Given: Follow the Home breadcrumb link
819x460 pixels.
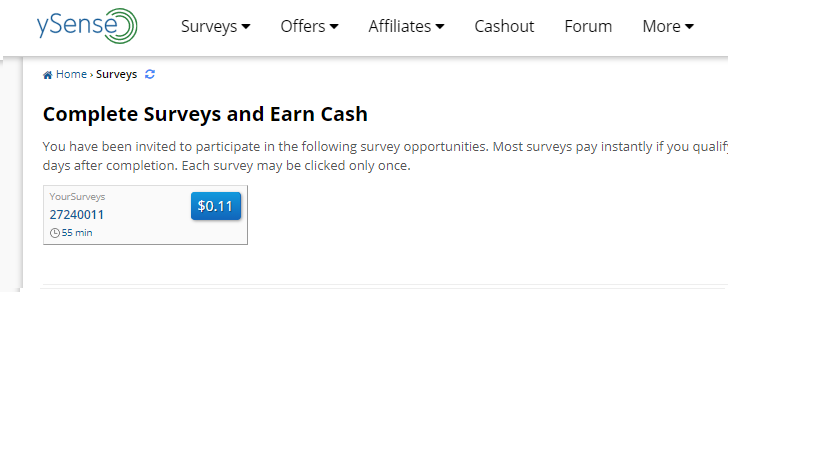Looking at the screenshot, I should [x=71, y=74].
